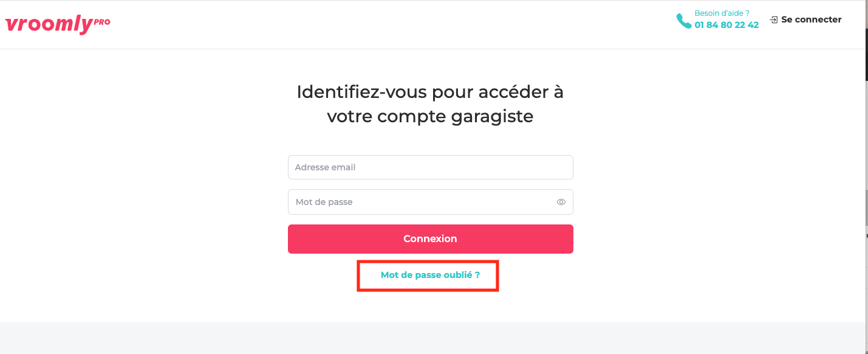Click the empty header area between logo and phone
Viewport: 868px width, 354px height.
pyautogui.click(x=389, y=24)
